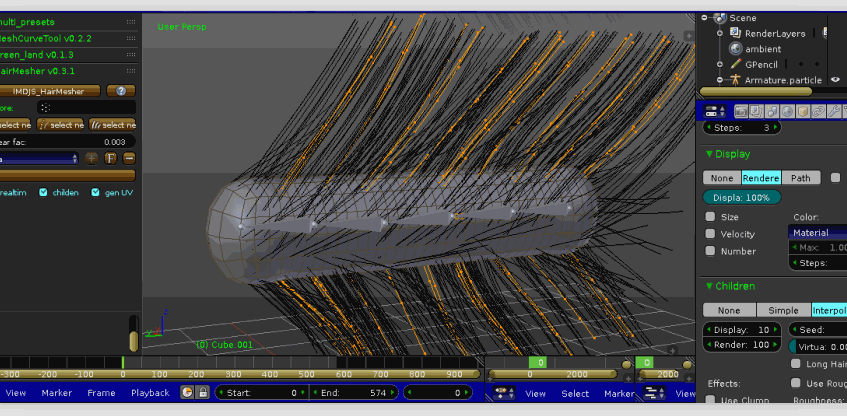Grab the HairMesher v0.3.1 panel drag handle
This screenshot has width=847, height=416.
coord(131,71)
